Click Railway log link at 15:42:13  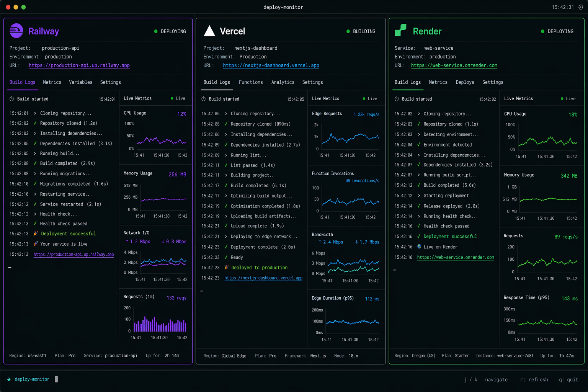(73, 254)
